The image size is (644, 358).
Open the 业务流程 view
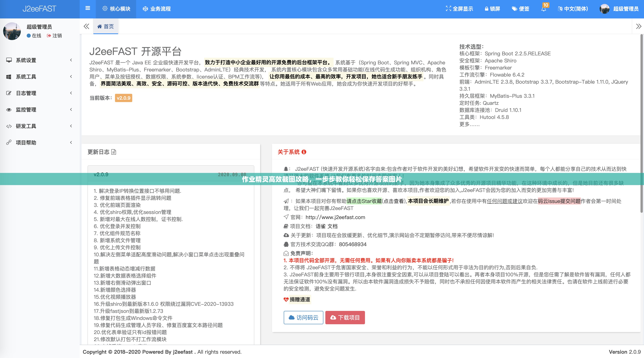157,9
